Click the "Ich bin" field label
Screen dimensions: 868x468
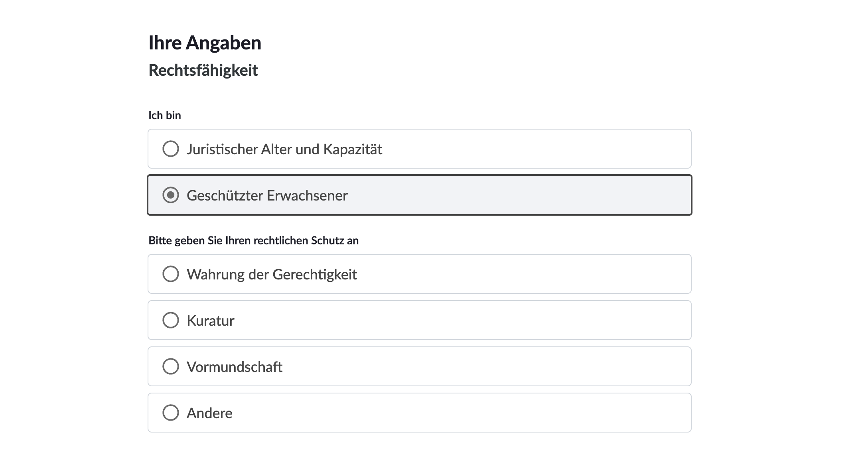(x=164, y=115)
